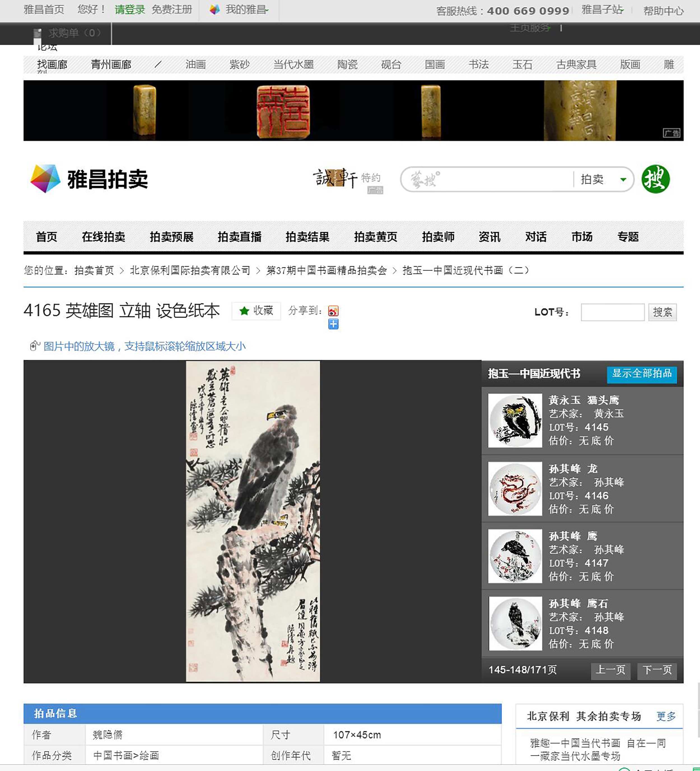The height and width of the screenshot is (771, 700).
Task: Click the 版画 category link
Action: click(x=630, y=64)
